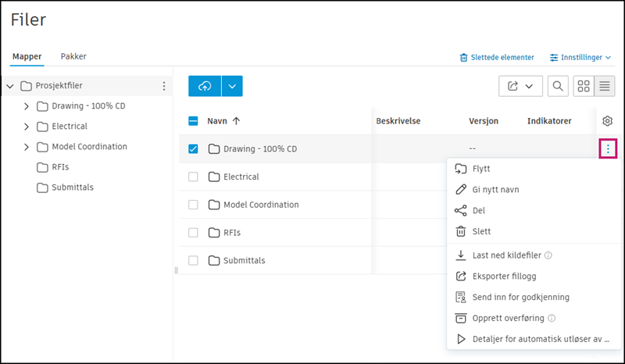Check the Electrical folder checkbox
This screenshot has width=625, height=364.
[x=194, y=177]
